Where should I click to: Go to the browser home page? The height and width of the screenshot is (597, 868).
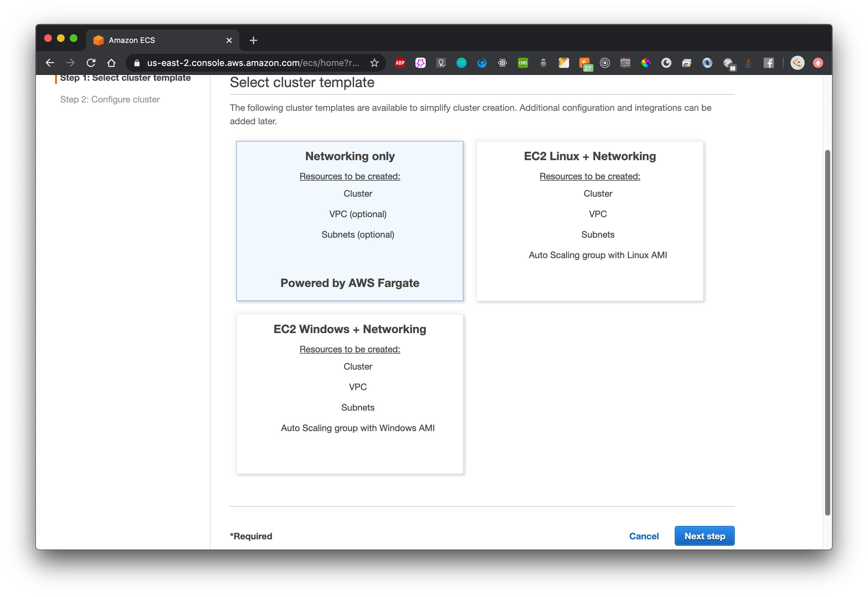click(x=111, y=63)
